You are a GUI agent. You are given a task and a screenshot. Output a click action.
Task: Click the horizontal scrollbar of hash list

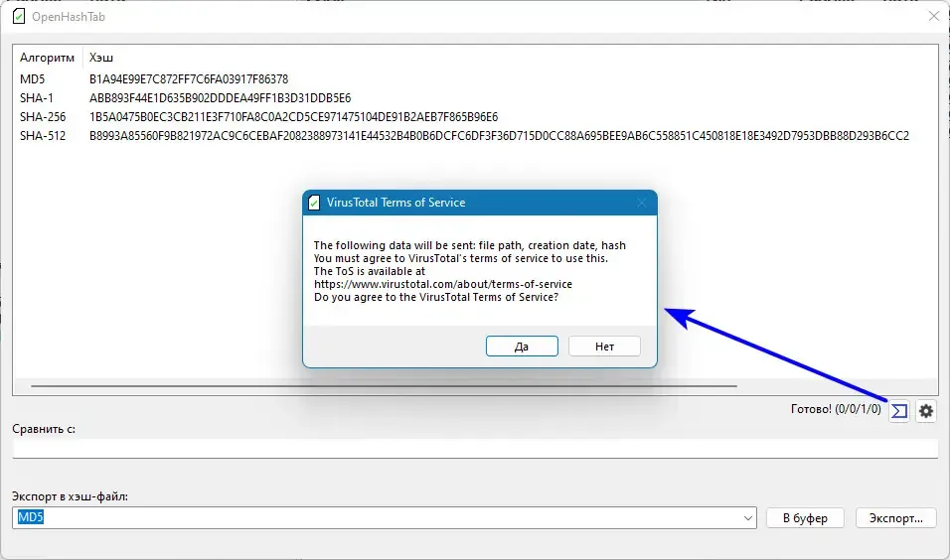click(384, 385)
